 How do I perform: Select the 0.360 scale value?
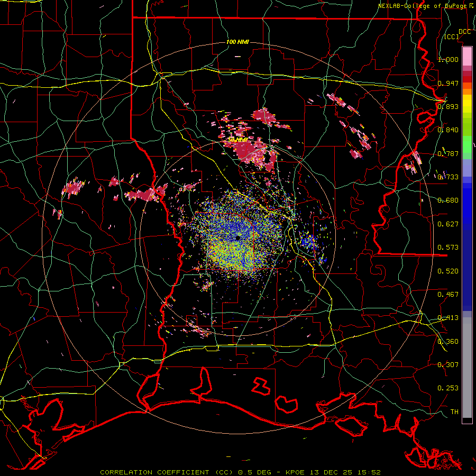[x=448, y=342]
